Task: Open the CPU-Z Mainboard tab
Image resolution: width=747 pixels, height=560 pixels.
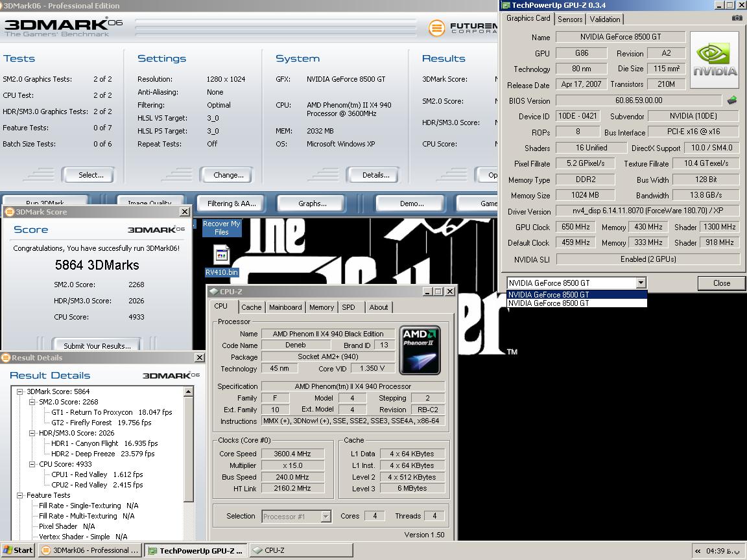Action: click(x=285, y=307)
